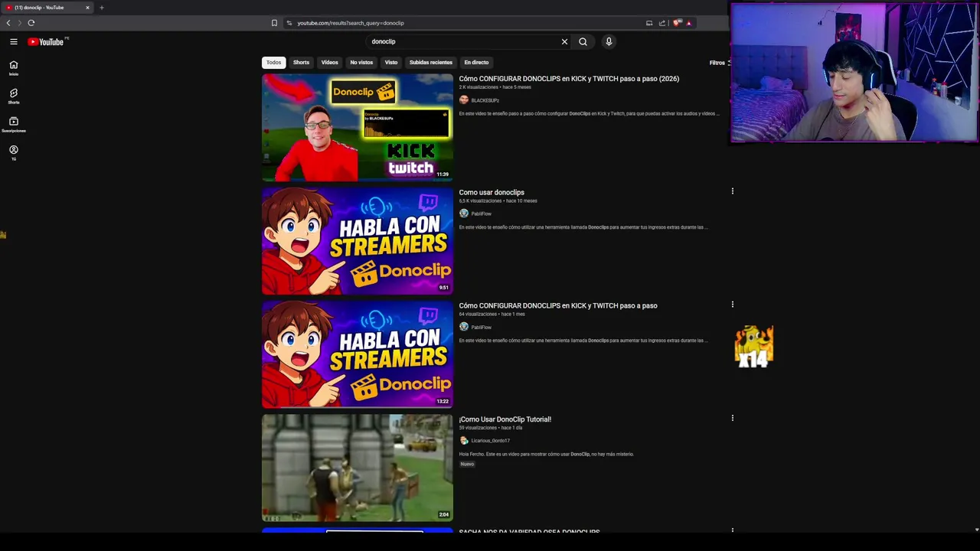This screenshot has width=980, height=551.
Task: Open Suscripciones in the sidebar
Action: pyautogui.click(x=14, y=124)
